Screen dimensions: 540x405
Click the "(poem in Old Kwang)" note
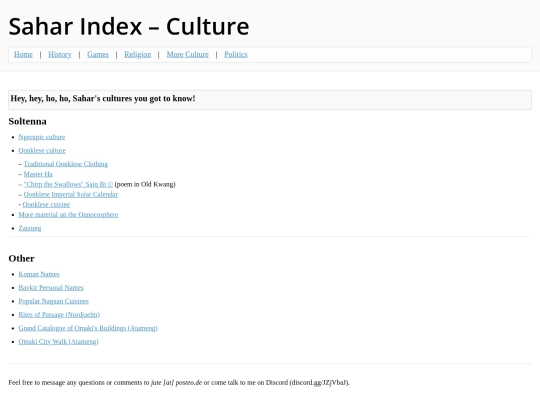[x=145, y=184]
